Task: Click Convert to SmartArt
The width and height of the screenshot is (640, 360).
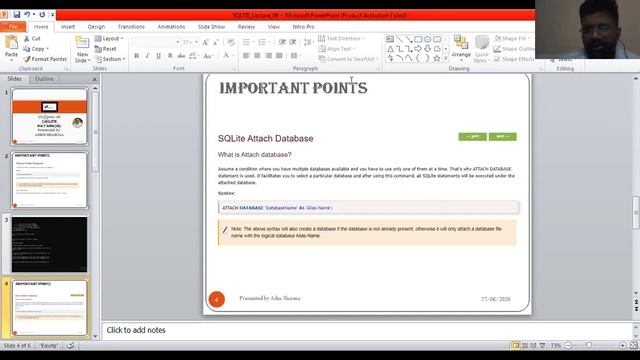Action: (348, 59)
